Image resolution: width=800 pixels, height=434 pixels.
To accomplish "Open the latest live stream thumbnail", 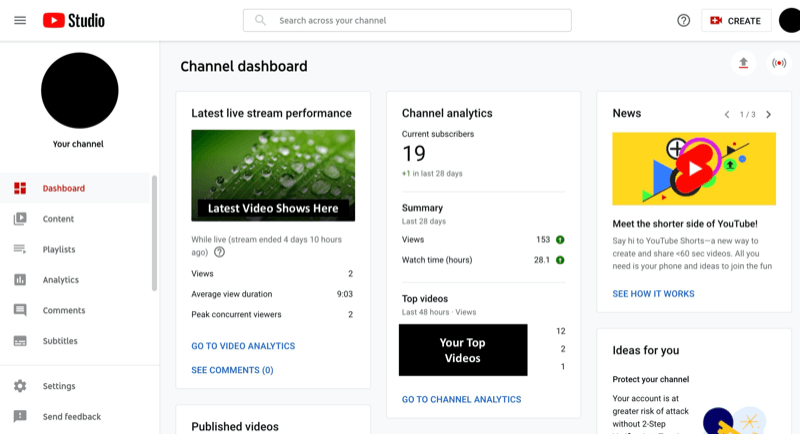I will (x=273, y=175).
